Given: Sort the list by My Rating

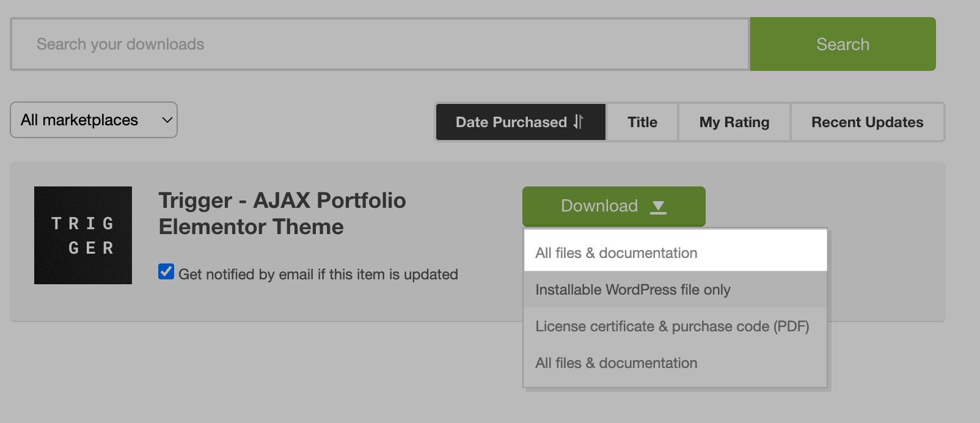Looking at the screenshot, I should click(734, 122).
